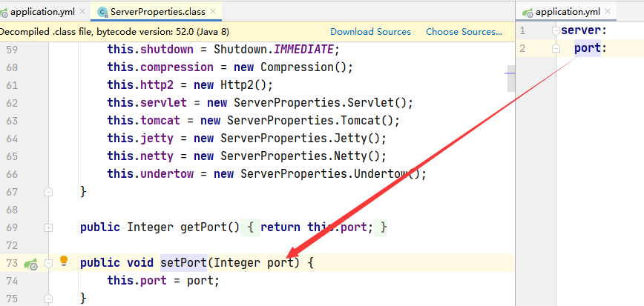644x306 pixels.
Task: Click the Choose Sources... link
Action: point(464,32)
